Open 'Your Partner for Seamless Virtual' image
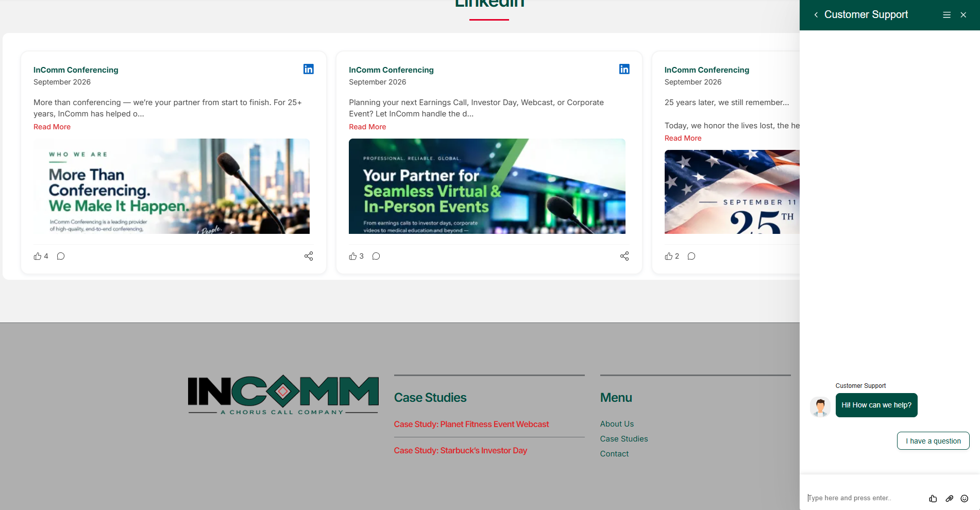The height and width of the screenshot is (510, 980). coord(487,186)
